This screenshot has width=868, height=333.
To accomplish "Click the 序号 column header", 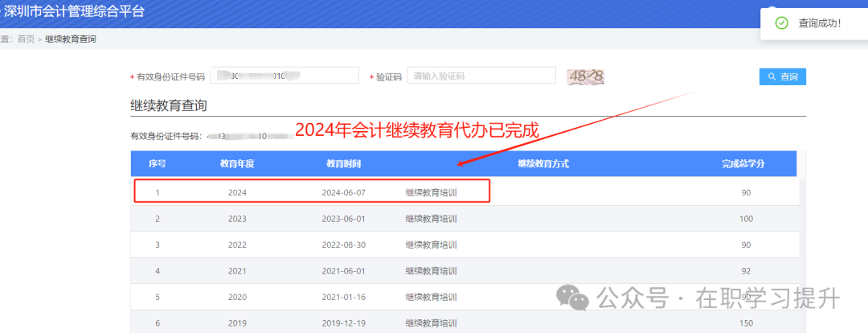I will pyautogui.click(x=158, y=163).
